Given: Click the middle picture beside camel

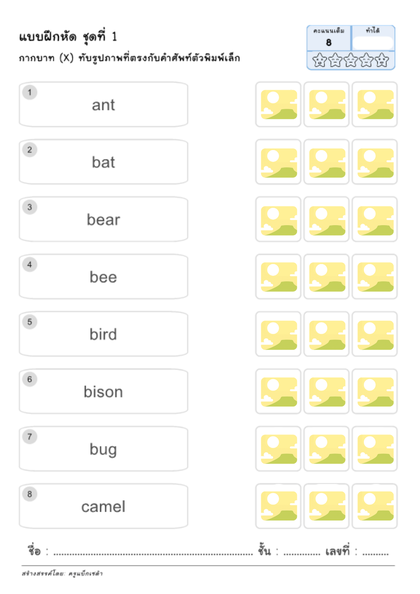Looking at the screenshot, I should [x=326, y=506].
